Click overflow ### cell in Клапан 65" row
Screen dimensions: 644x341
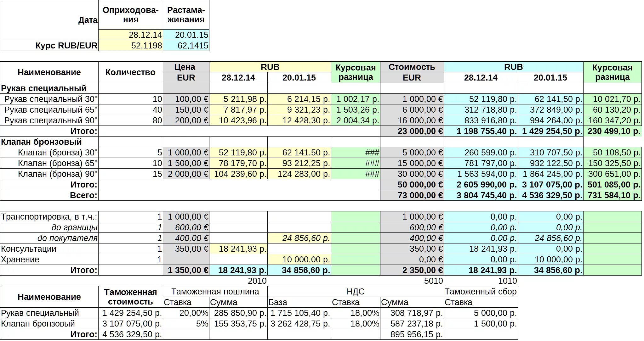point(356,163)
